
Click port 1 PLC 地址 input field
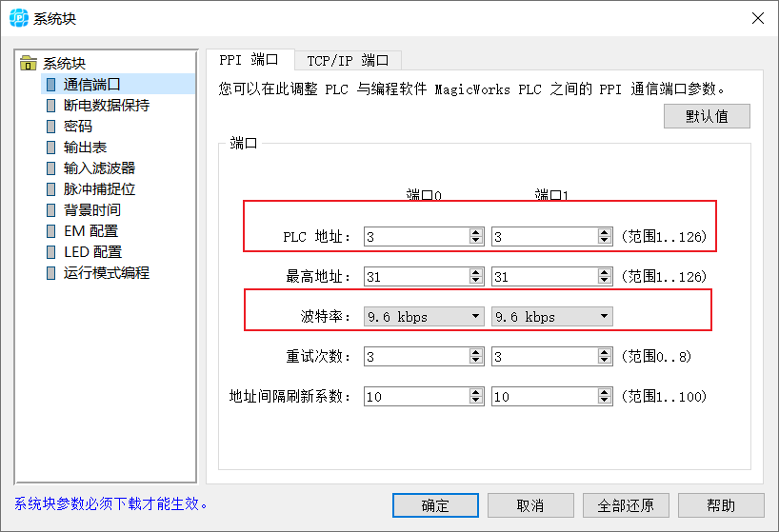(545, 236)
